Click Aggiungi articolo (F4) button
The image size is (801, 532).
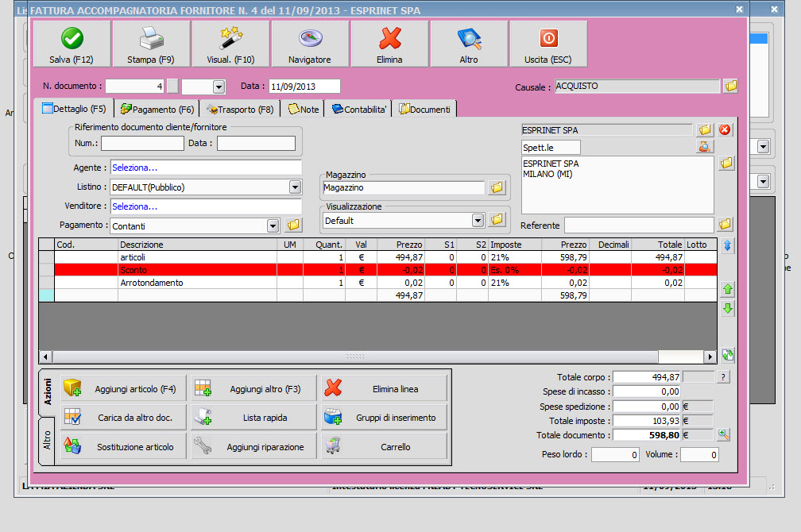tap(124, 389)
